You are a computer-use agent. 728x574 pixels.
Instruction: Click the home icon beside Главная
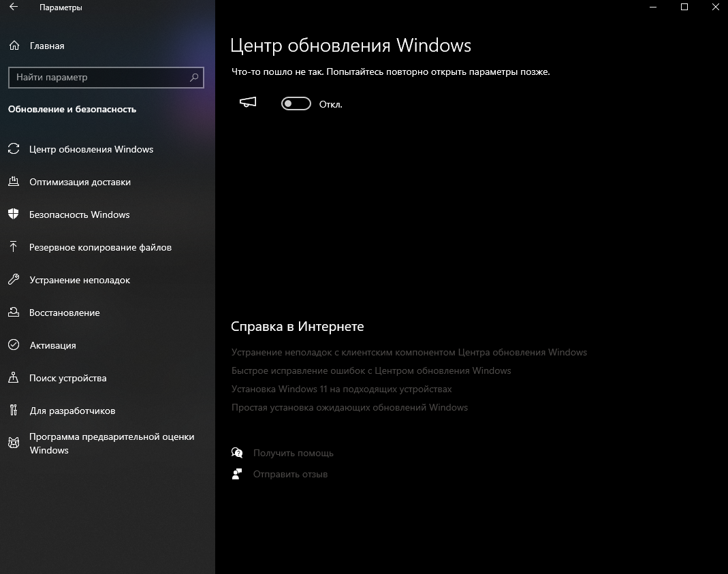pos(14,46)
